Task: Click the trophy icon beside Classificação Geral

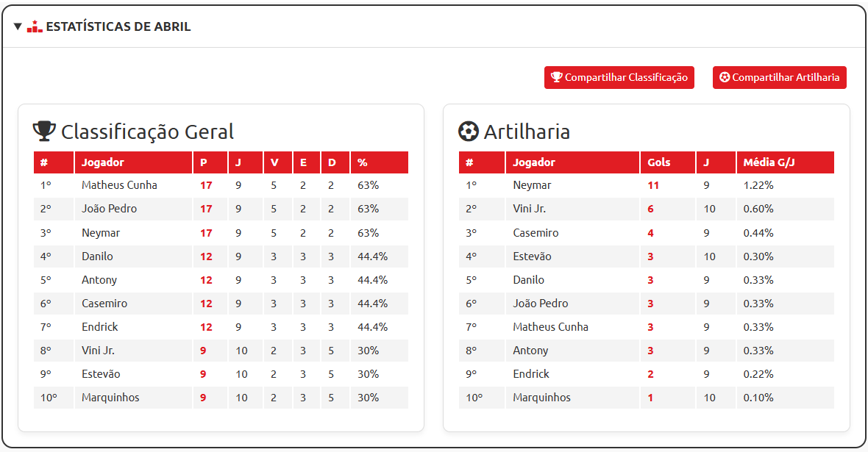Action: [x=45, y=131]
